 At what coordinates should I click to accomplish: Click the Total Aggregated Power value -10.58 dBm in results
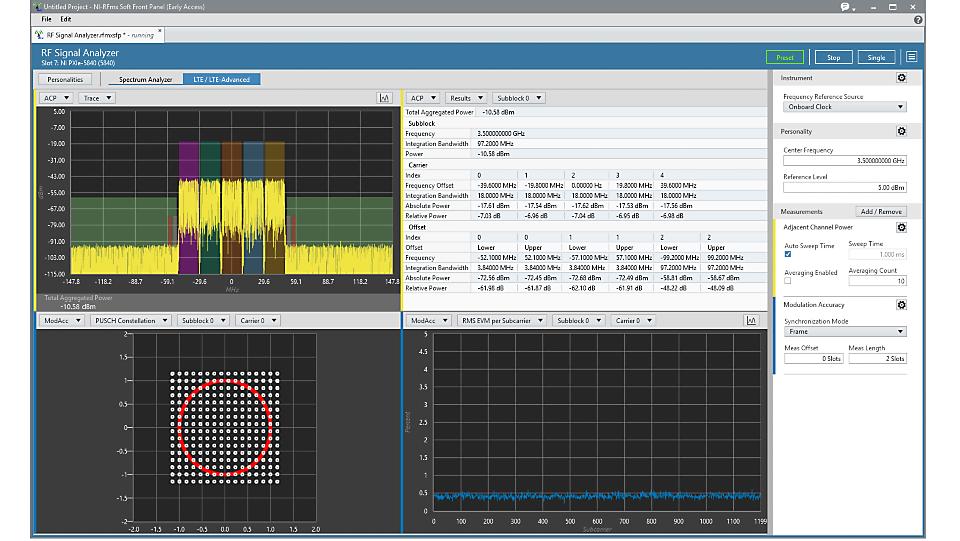click(x=498, y=112)
